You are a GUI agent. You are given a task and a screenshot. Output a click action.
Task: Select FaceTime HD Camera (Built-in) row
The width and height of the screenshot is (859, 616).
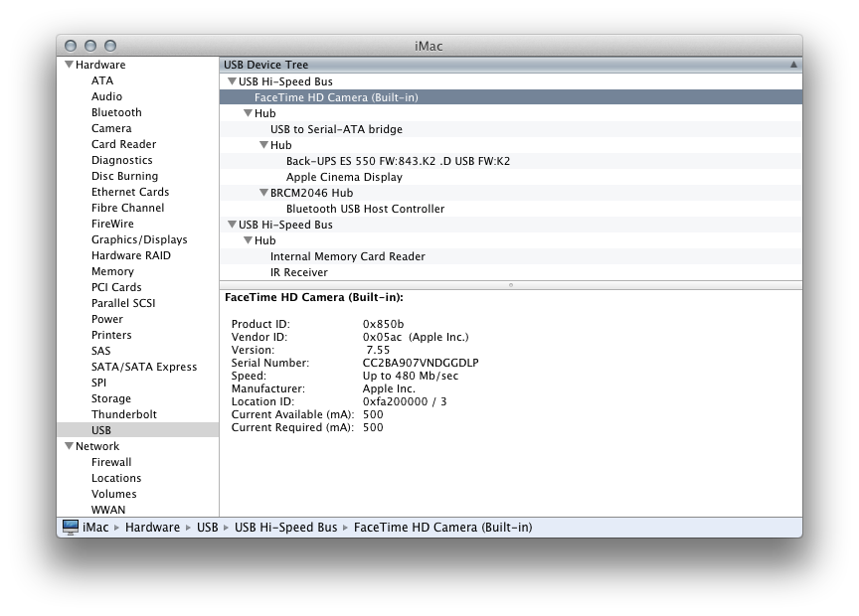pyautogui.click(x=511, y=97)
